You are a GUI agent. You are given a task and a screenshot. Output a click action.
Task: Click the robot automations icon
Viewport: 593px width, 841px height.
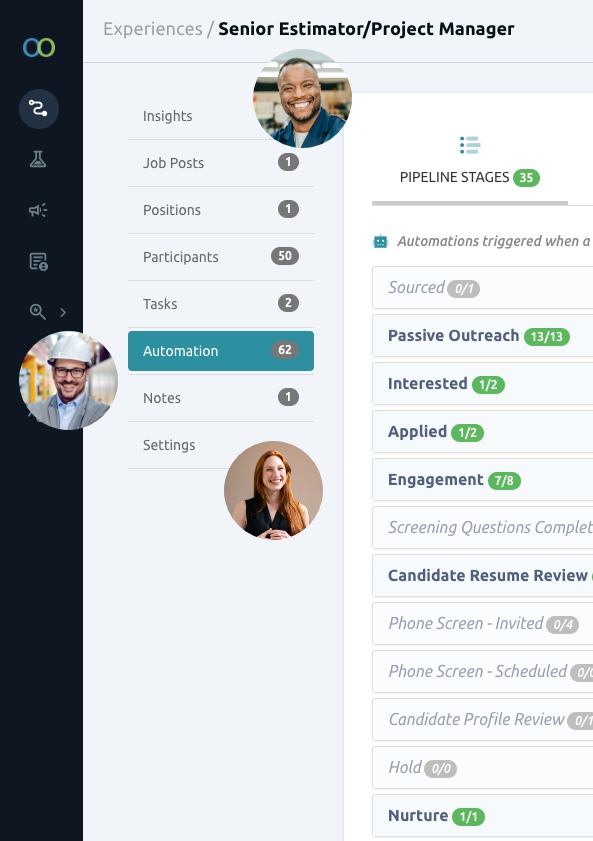380,242
